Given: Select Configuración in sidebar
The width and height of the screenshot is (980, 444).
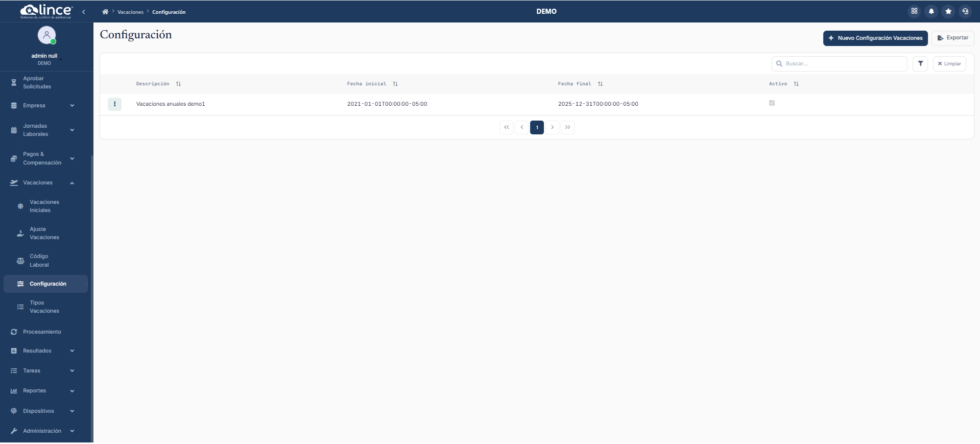Looking at the screenshot, I should [x=45, y=284].
